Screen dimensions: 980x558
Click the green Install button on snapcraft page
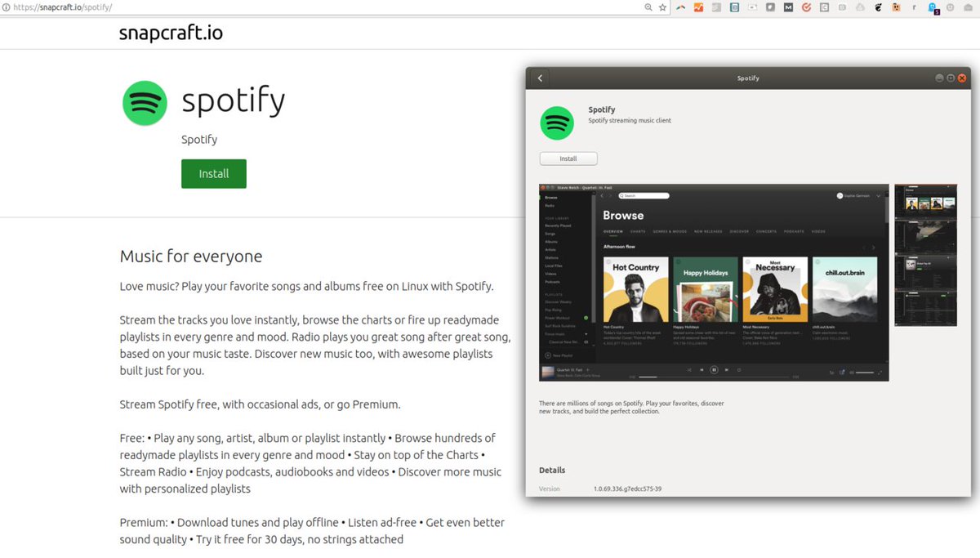214,173
